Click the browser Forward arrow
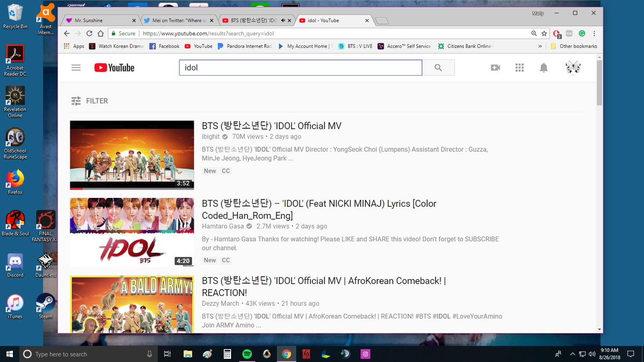 (78, 33)
